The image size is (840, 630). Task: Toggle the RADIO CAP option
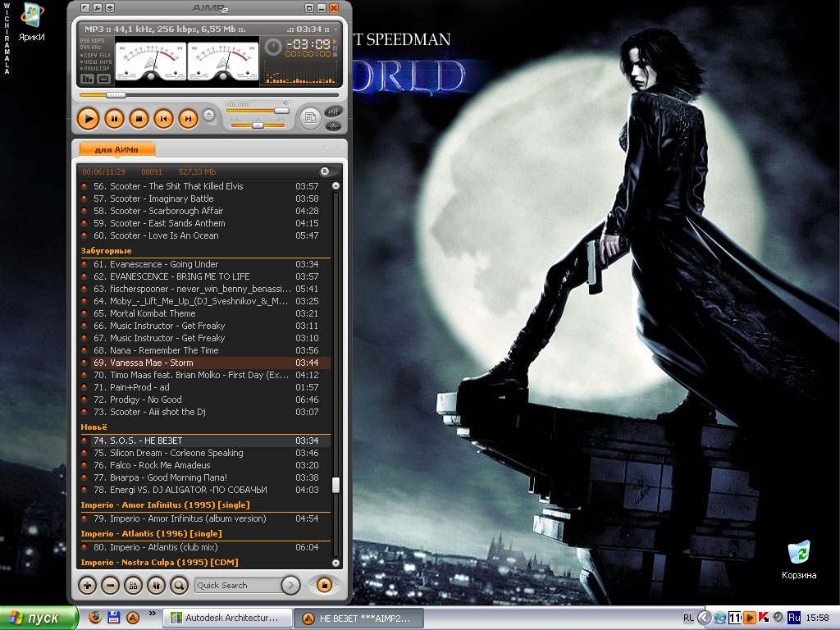point(96,67)
